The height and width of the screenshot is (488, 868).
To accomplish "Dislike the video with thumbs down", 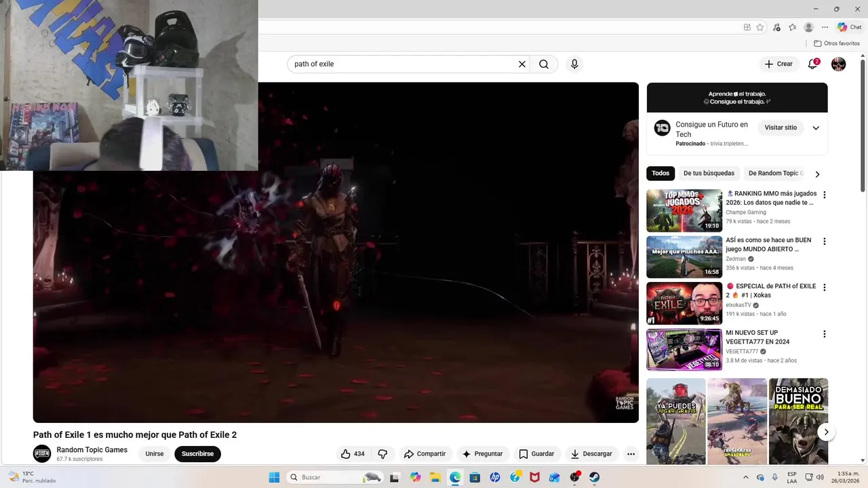I will tap(382, 454).
